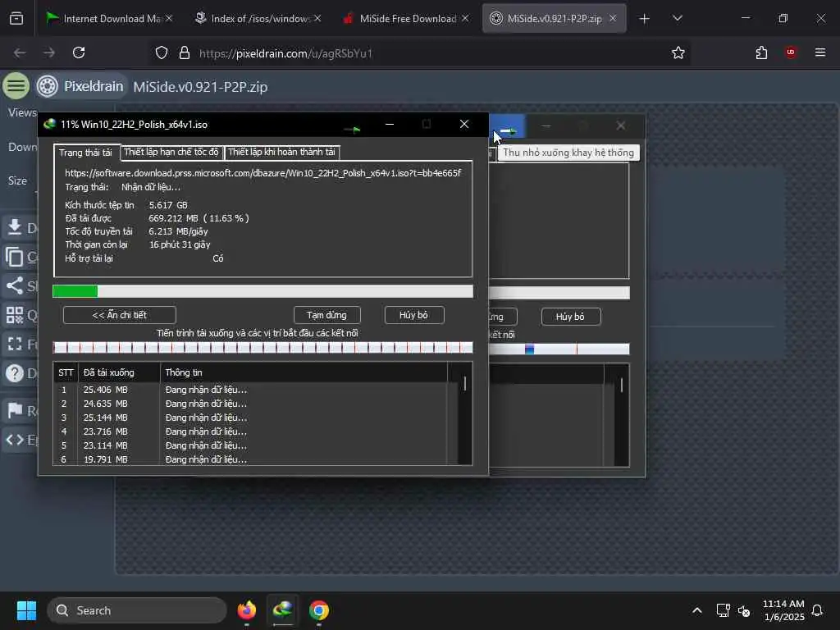Click the Pixeldrain help question mark icon
Screen dimensions: 840x630
[15, 372]
